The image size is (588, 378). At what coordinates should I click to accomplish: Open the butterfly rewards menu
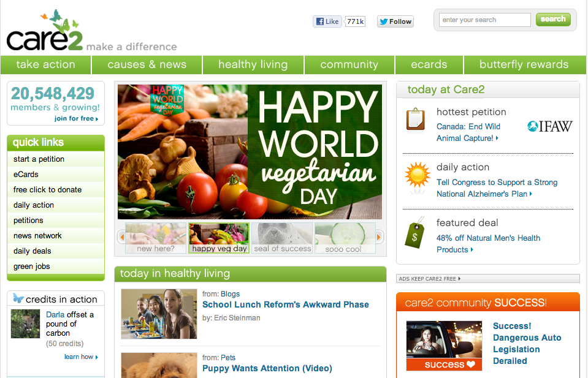pos(524,64)
